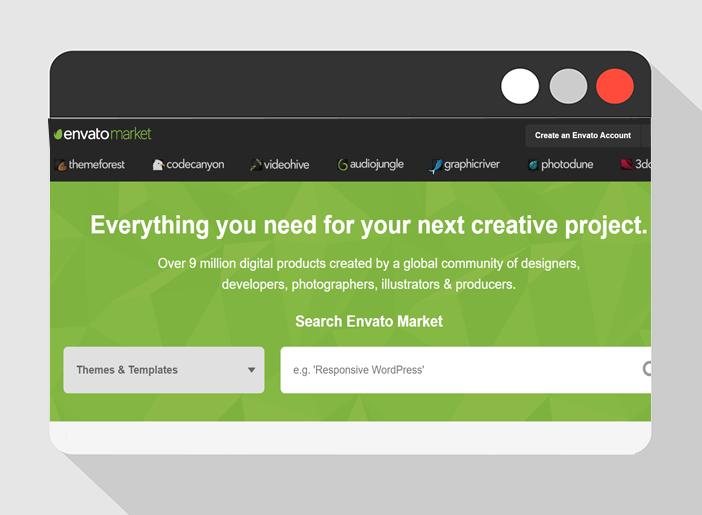Click the red circle window button
702x515 pixels.
click(615, 86)
